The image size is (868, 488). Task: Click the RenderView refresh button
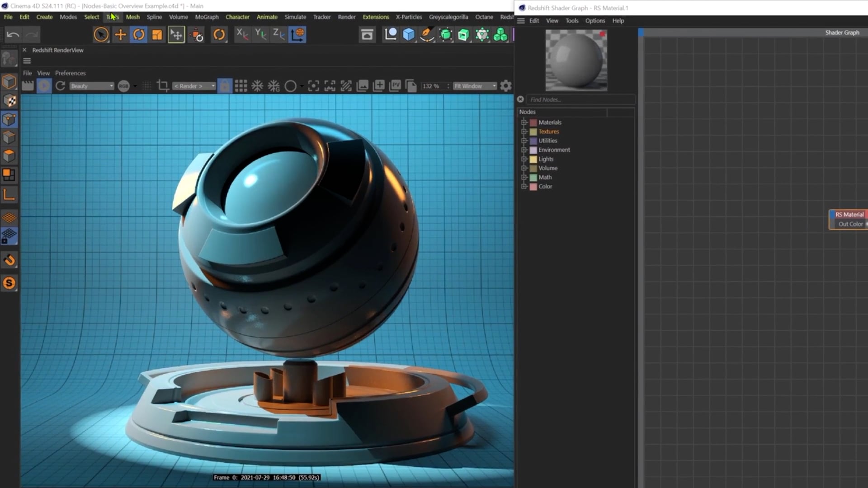pyautogui.click(x=60, y=86)
